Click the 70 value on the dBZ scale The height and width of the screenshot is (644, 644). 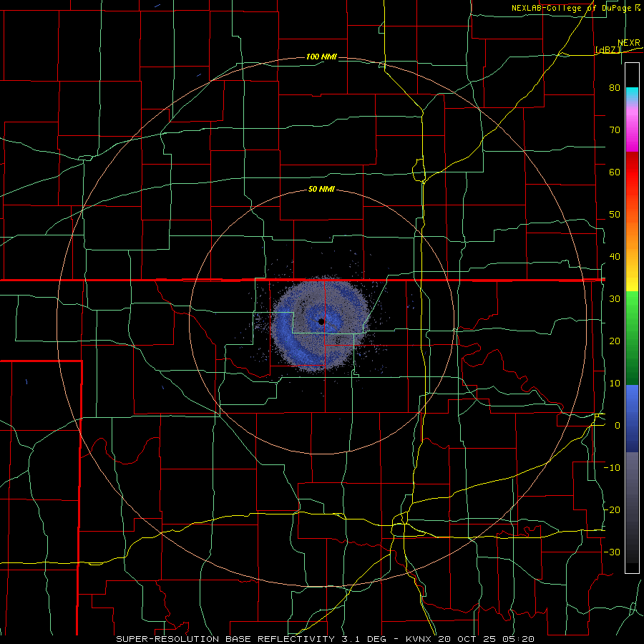(x=615, y=130)
